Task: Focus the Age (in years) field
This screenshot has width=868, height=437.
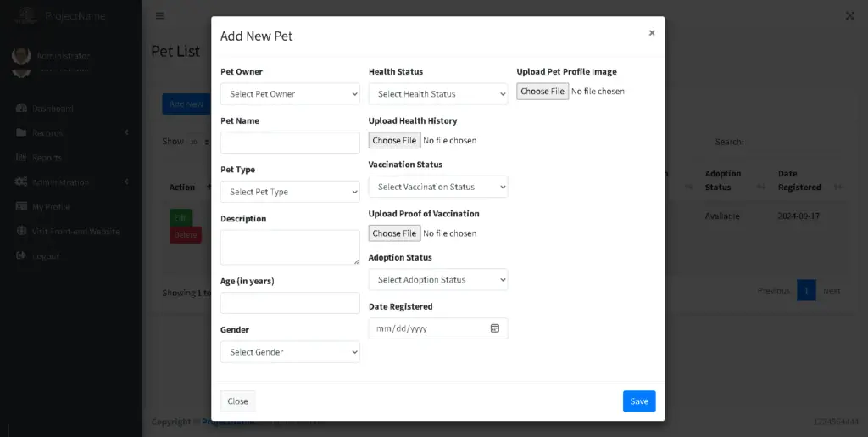Action: coord(290,303)
